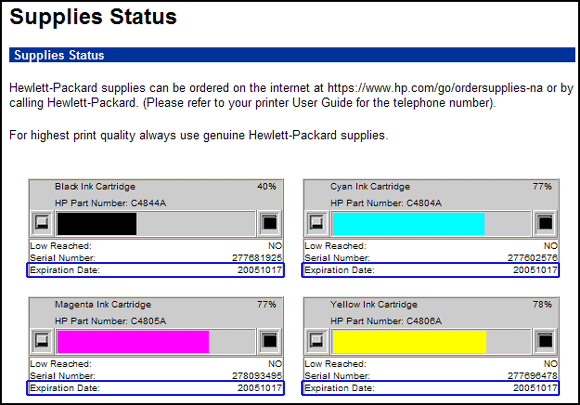This screenshot has height=405, width=580.
Task: Click the cyan cartridge Low Reached NO value
Action: click(x=550, y=246)
